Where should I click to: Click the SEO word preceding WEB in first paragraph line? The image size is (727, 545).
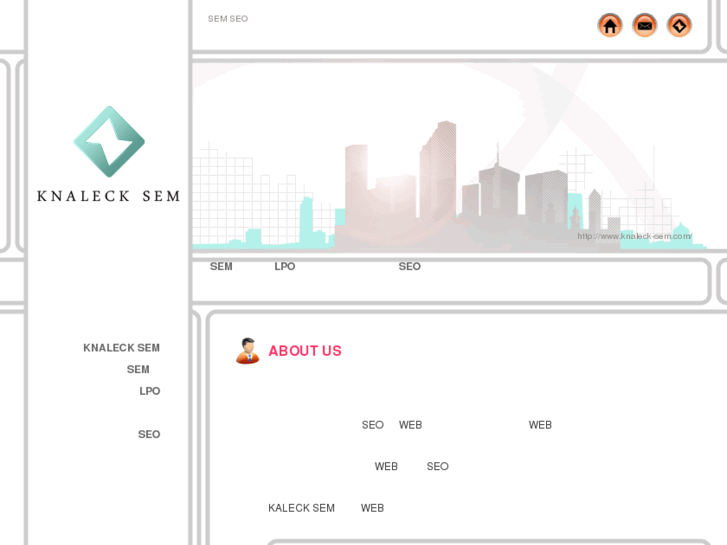373,425
